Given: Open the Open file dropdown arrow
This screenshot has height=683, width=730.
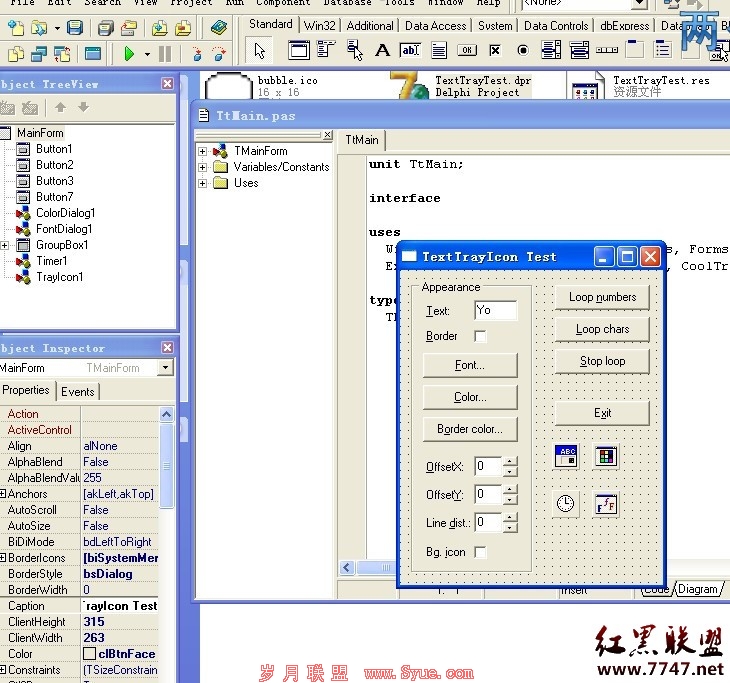Looking at the screenshot, I should click(x=57, y=28).
